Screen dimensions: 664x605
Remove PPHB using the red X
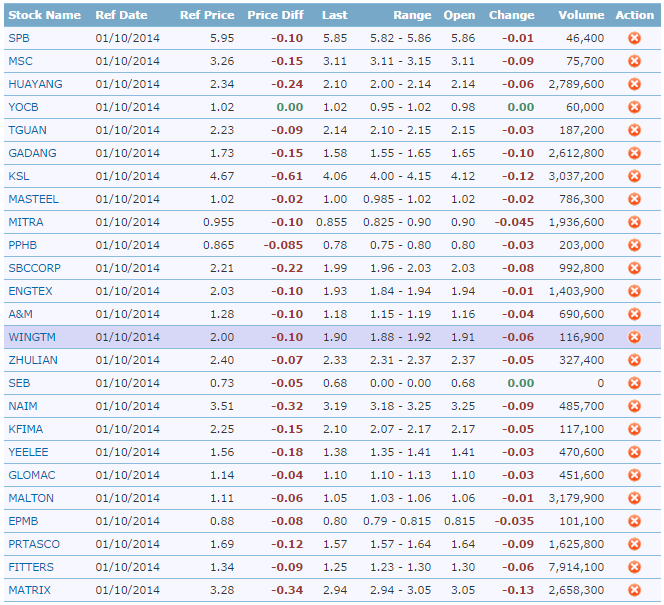pos(634,245)
